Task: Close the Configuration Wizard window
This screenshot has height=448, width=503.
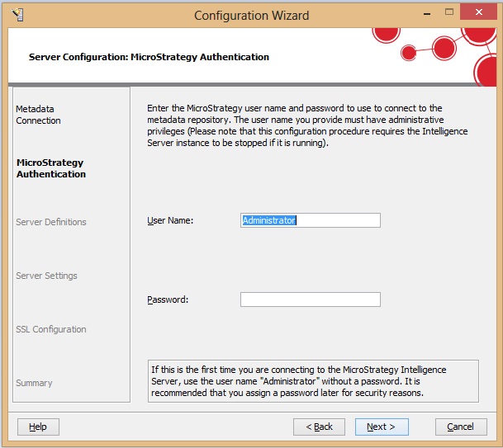Action: [x=478, y=12]
